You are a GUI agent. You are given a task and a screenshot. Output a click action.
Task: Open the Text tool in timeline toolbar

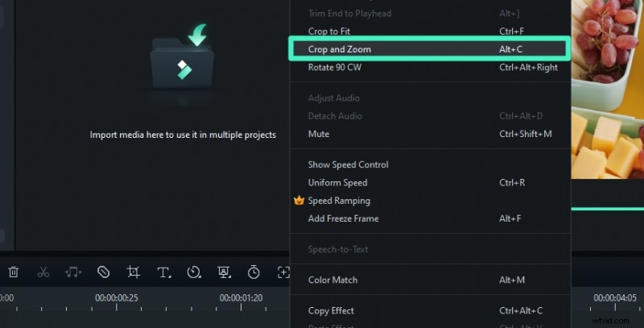[x=163, y=272]
